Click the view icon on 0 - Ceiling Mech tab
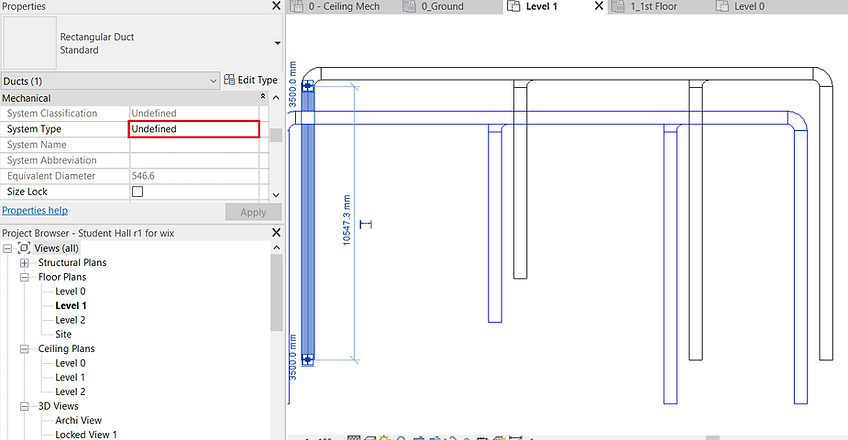Screen dimensions: 848x440 (296, 6)
